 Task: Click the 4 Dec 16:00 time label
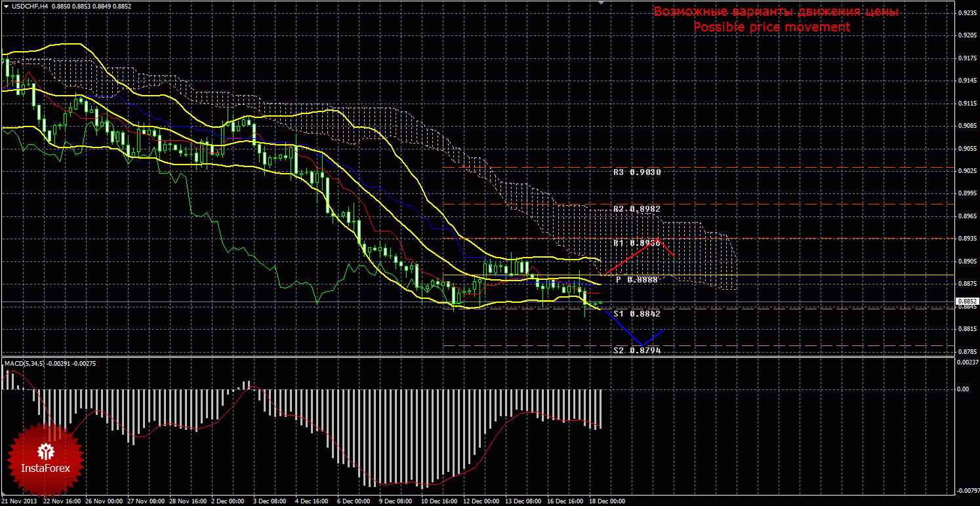(312, 501)
